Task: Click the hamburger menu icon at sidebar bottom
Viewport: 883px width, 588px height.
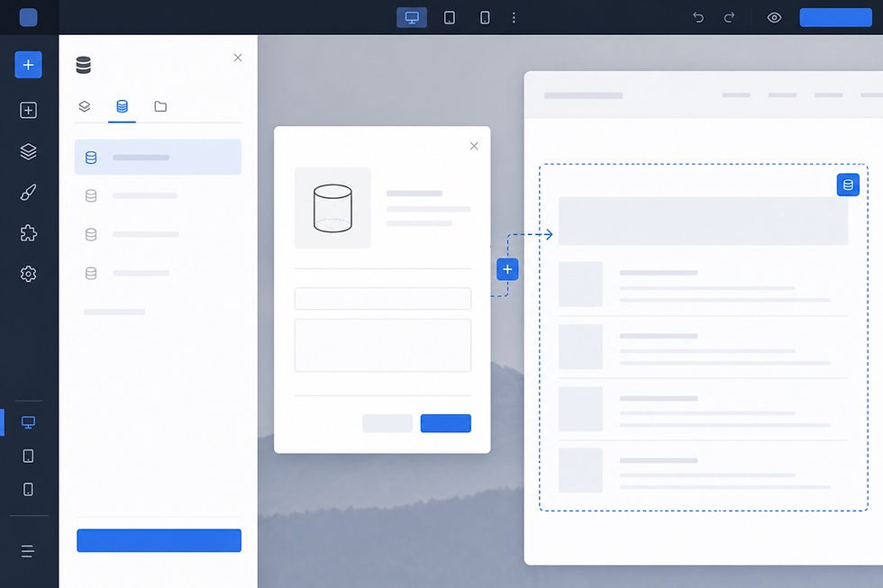Action: (28, 551)
